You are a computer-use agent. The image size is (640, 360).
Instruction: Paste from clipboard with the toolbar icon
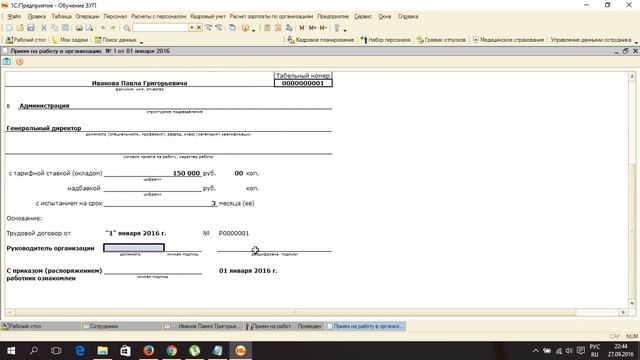tap(65, 28)
